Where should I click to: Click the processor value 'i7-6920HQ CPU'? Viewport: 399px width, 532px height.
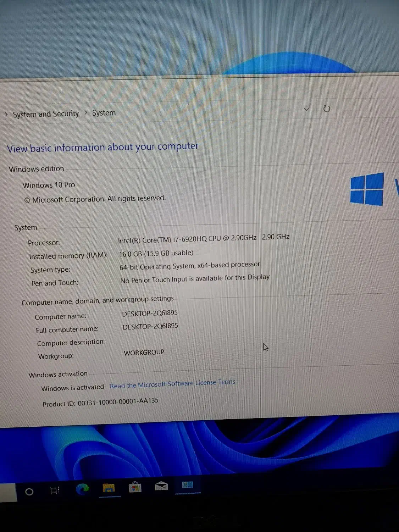pyautogui.click(x=197, y=239)
